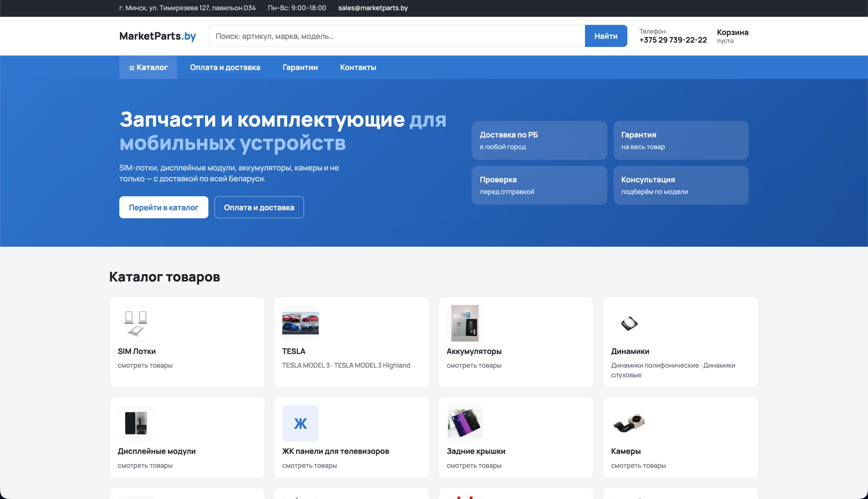The image size is (868, 499).
Task: Click the SIM Лотки category title
Action: click(x=137, y=351)
